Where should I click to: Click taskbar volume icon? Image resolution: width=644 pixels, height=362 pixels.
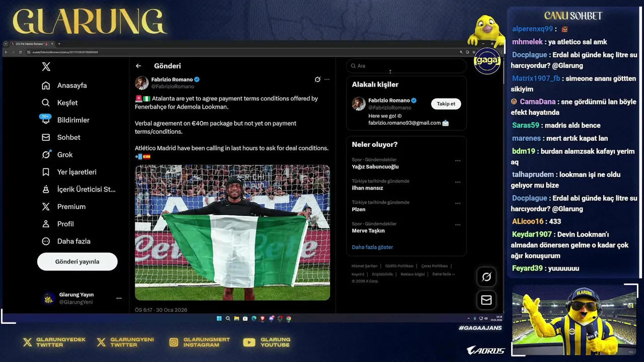coord(486,318)
